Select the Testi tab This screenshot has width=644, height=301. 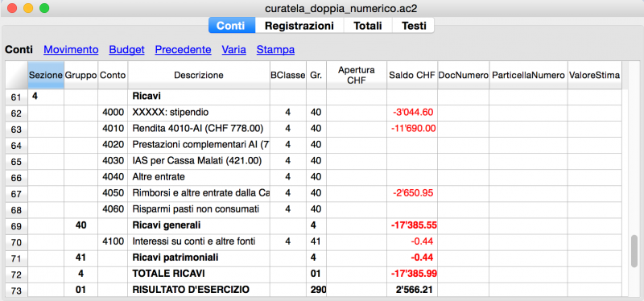(414, 26)
